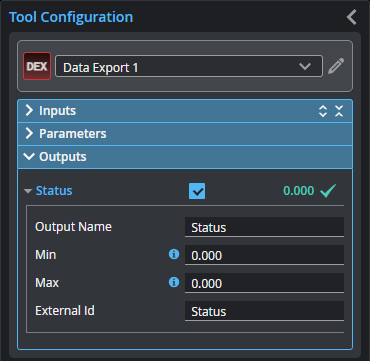The image size is (370, 361).
Task: Click the expand all sections icon
Action: point(323,111)
